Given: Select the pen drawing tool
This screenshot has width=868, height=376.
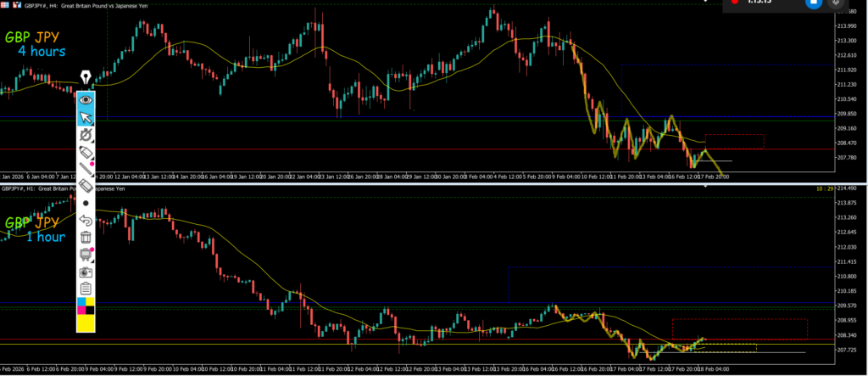Looking at the screenshot, I should point(86,136).
